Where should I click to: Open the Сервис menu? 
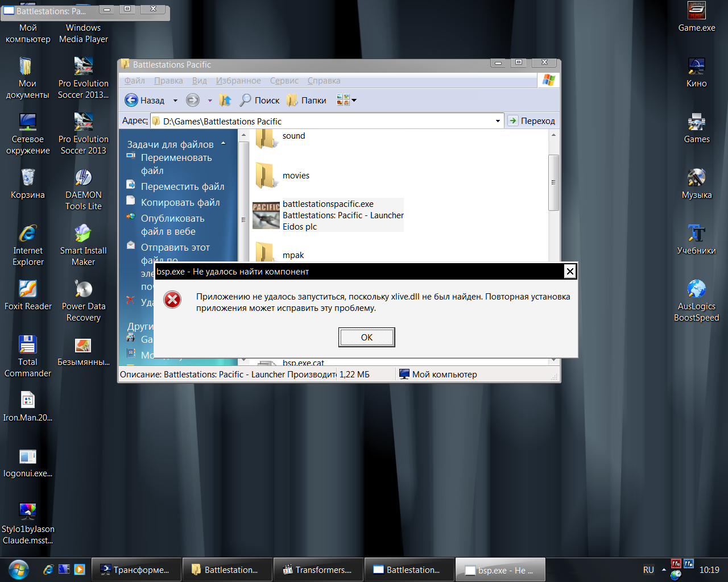pos(284,81)
